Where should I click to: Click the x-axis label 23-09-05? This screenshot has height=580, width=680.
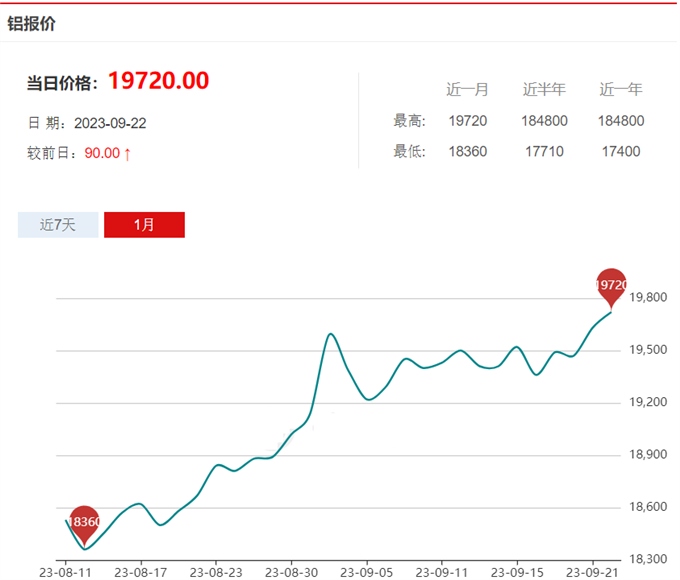[x=366, y=573]
